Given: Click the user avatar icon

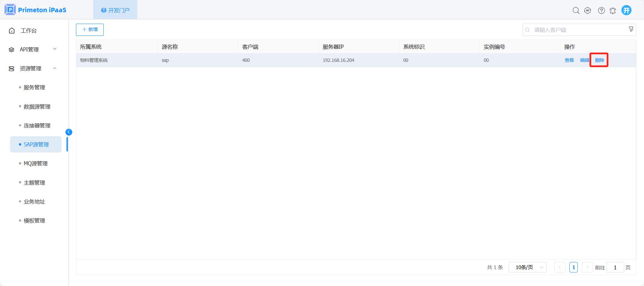Looking at the screenshot, I should click(626, 10).
